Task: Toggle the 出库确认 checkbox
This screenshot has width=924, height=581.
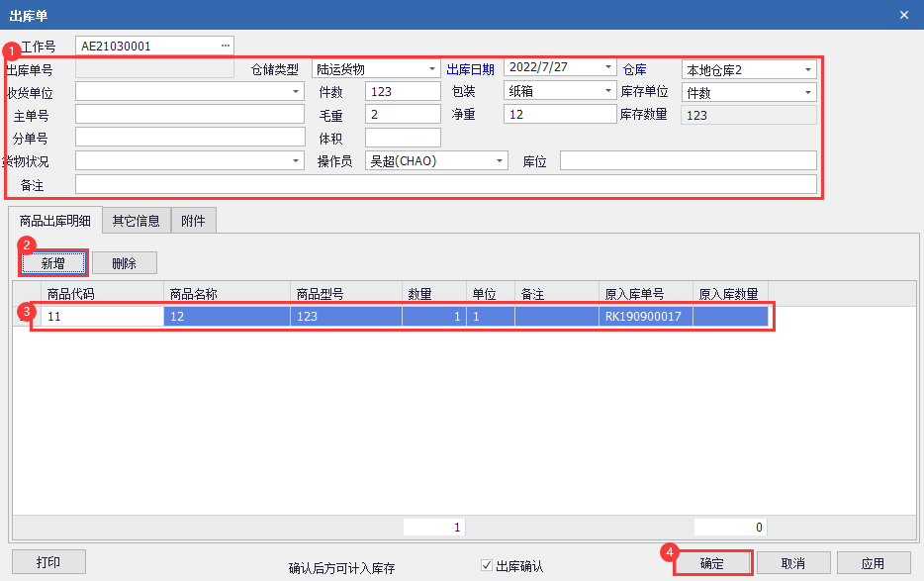Action: coord(487,565)
